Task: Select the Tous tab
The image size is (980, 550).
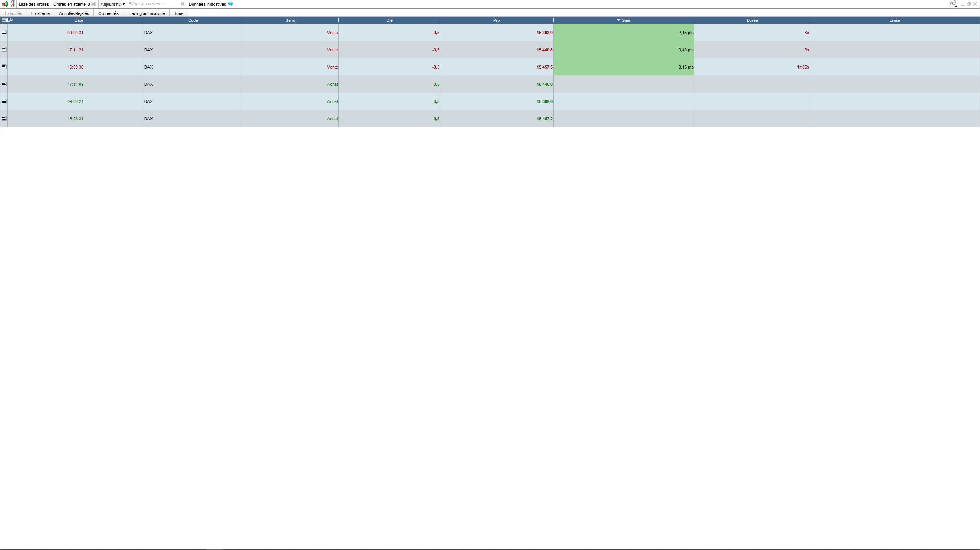Action: [x=178, y=13]
